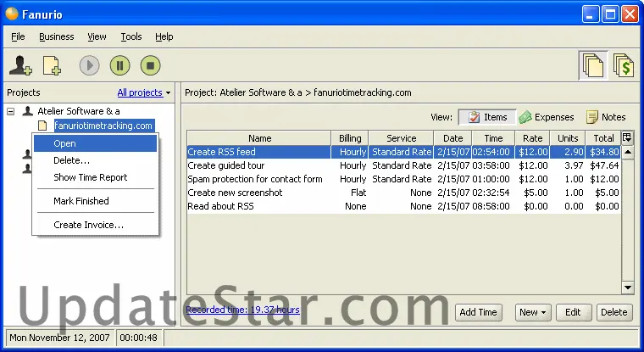644x352 pixels.
Task: Click the Delete button below the table
Action: (x=614, y=312)
